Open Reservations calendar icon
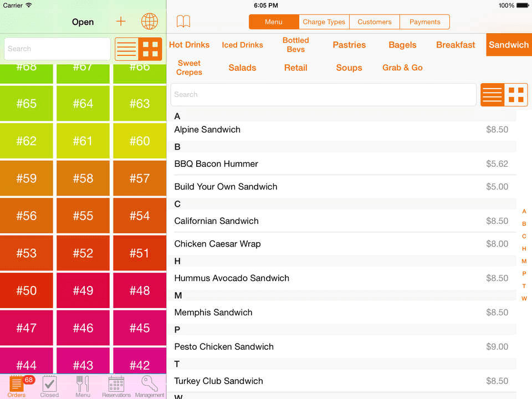The height and width of the screenshot is (399, 532). pyautogui.click(x=116, y=386)
